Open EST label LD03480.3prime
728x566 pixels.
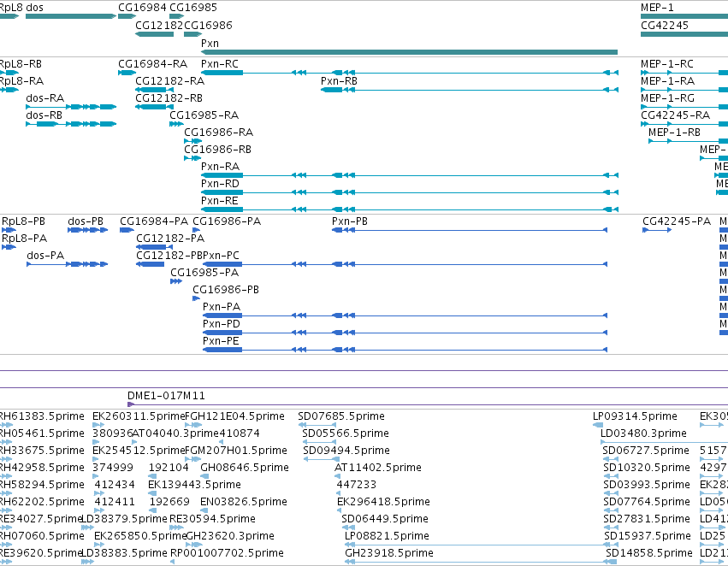[x=643, y=433]
